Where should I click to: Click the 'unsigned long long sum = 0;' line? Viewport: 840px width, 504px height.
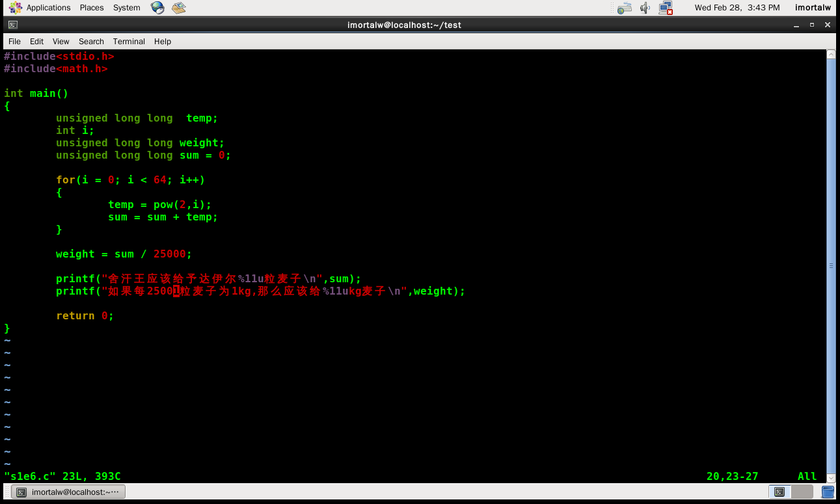click(x=144, y=155)
